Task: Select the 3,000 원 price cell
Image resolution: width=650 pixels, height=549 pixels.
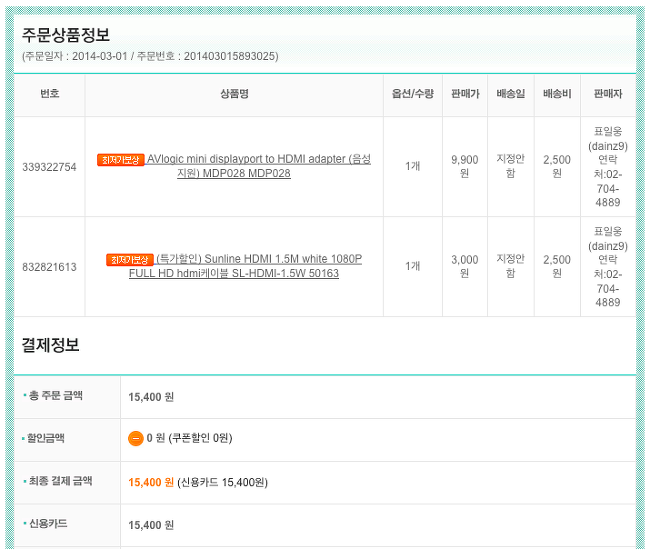Action: (465, 266)
